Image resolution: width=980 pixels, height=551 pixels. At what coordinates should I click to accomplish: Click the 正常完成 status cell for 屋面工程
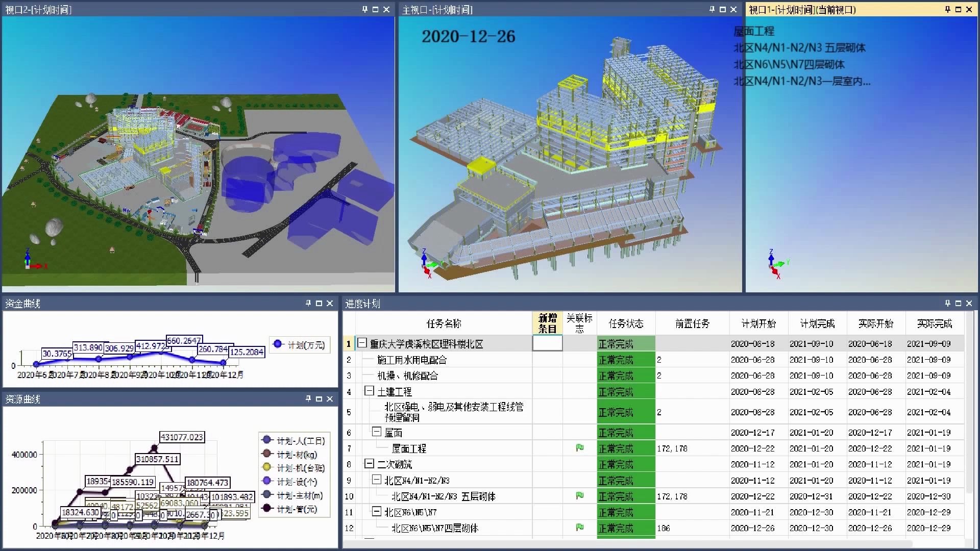point(625,448)
